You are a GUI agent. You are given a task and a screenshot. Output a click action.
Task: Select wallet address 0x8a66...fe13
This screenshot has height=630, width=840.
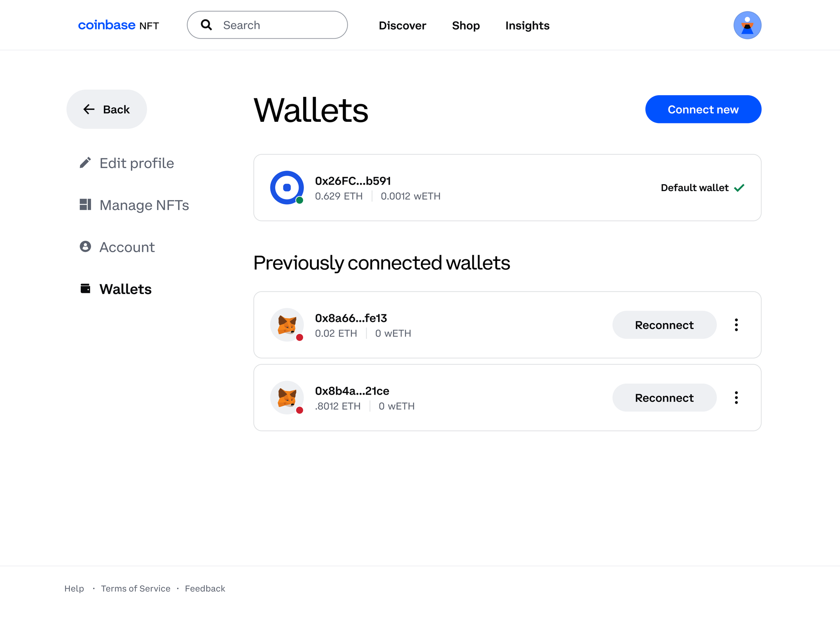(x=351, y=318)
